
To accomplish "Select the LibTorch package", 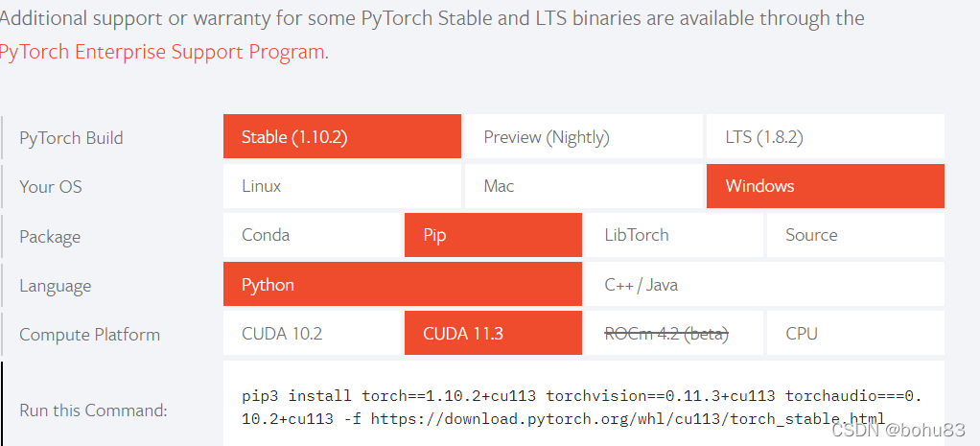I will point(674,235).
